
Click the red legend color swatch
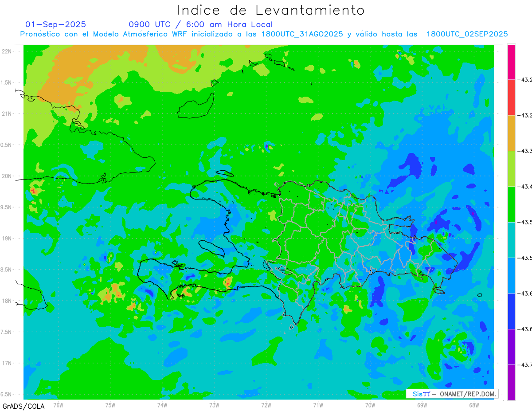coord(511,98)
